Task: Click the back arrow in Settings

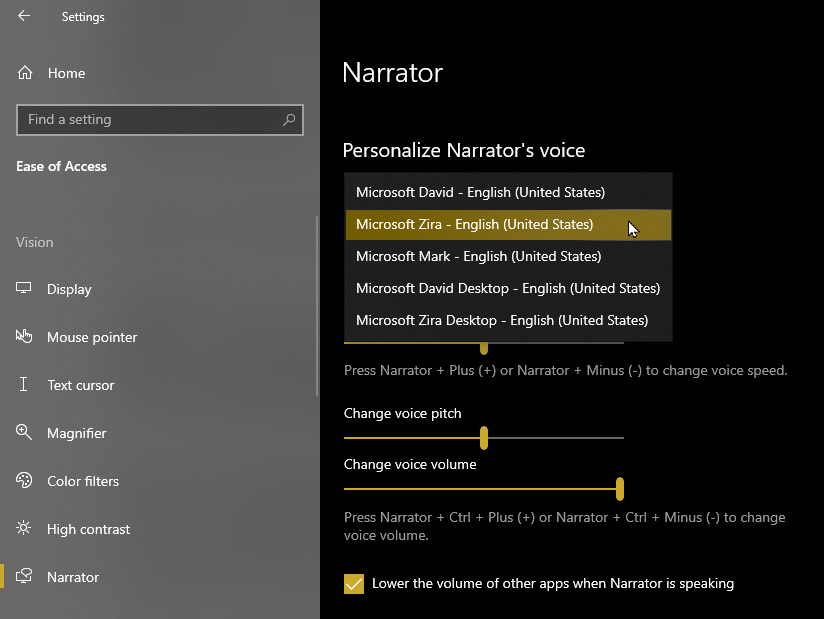Action: click(x=24, y=16)
